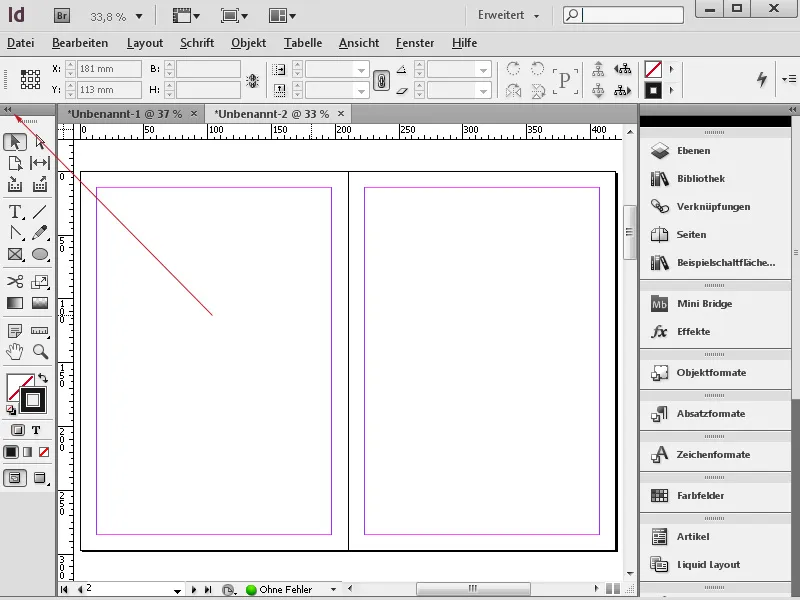The height and width of the screenshot is (600, 800).
Task: Open the Erweitert workspace dropdown
Action: (x=510, y=16)
